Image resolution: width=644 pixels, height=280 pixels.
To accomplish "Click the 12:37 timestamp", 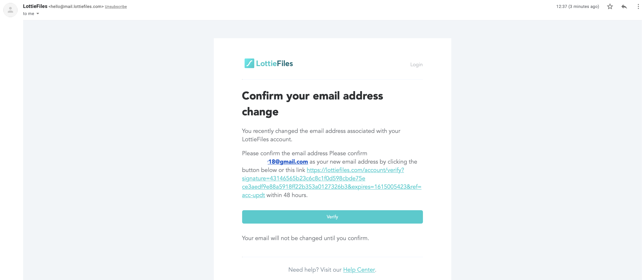I will 577,6.
